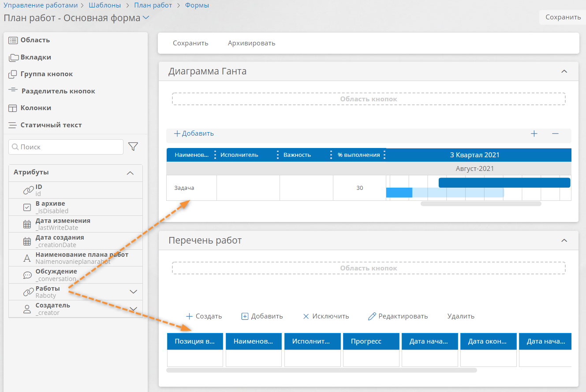Click the attribute search field
This screenshot has width=586, height=392.
pyautogui.click(x=66, y=147)
